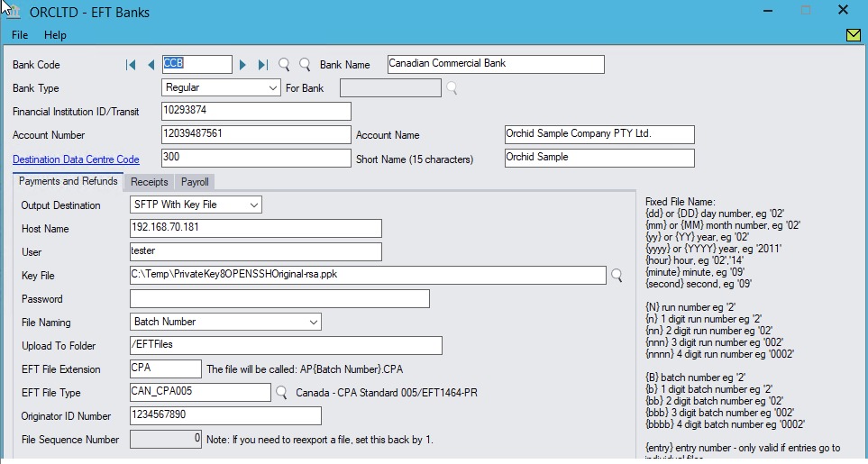Click the File Sequence Number field
This screenshot has height=464, width=868.
(166, 439)
